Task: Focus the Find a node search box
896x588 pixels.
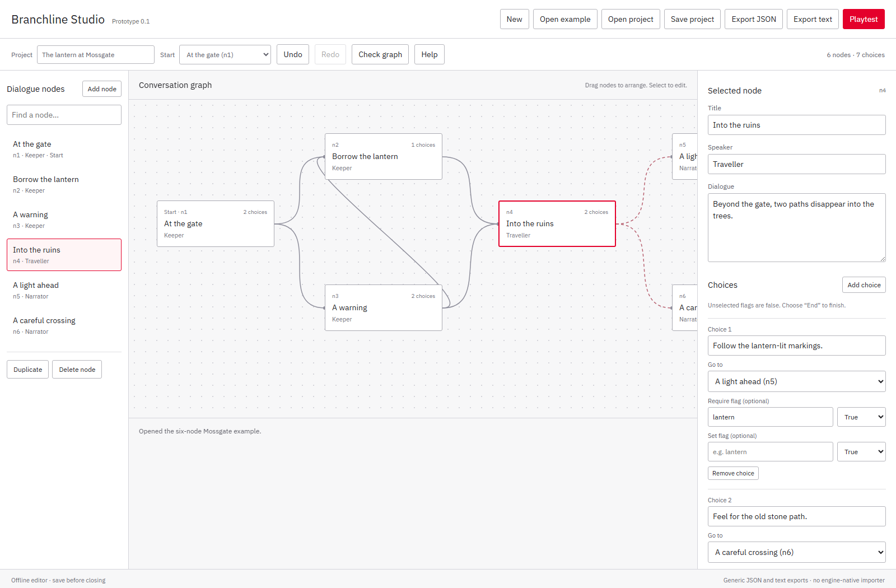Action: point(64,115)
